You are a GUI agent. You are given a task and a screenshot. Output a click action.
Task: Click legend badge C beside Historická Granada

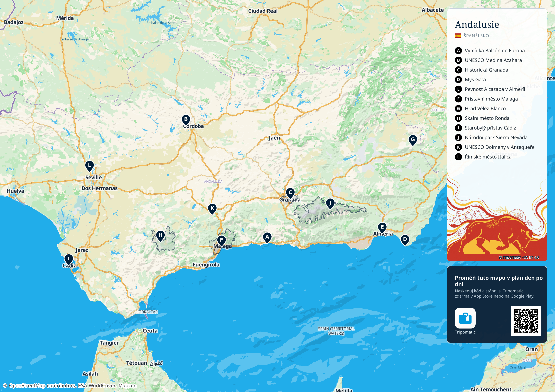(458, 70)
